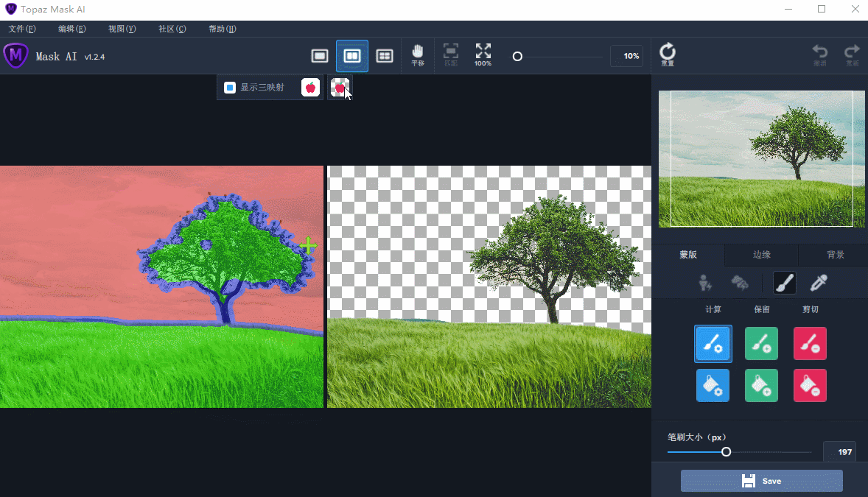Choose the green keep fill bucket

coord(761,385)
